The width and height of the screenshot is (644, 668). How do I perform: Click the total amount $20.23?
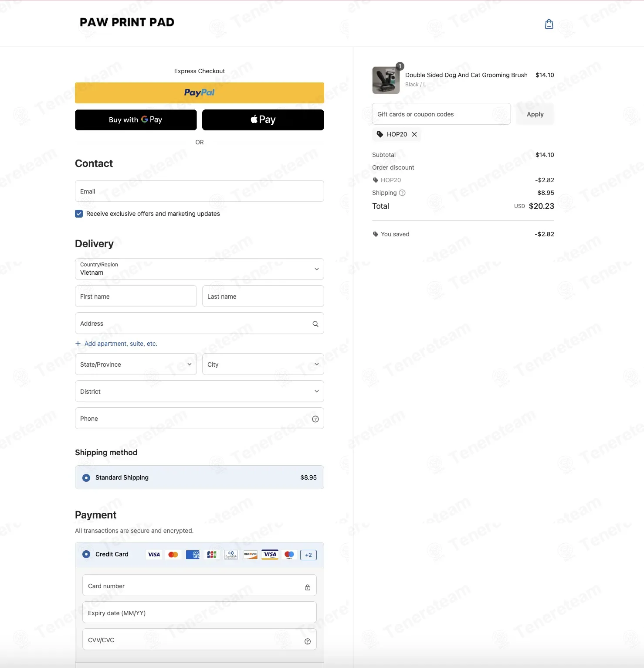tap(542, 206)
